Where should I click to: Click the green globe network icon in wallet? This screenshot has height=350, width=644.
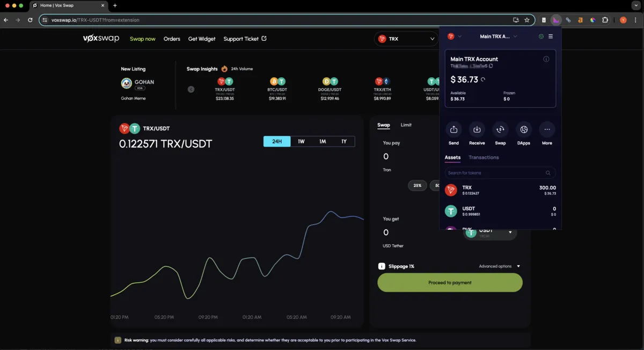click(x=541, y=37)
